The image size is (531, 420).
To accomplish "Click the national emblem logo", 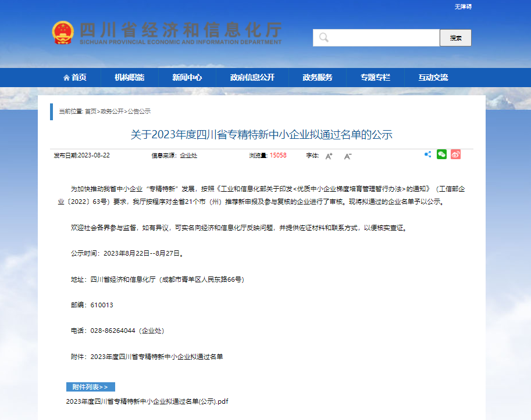I will [x=63, y=33].
